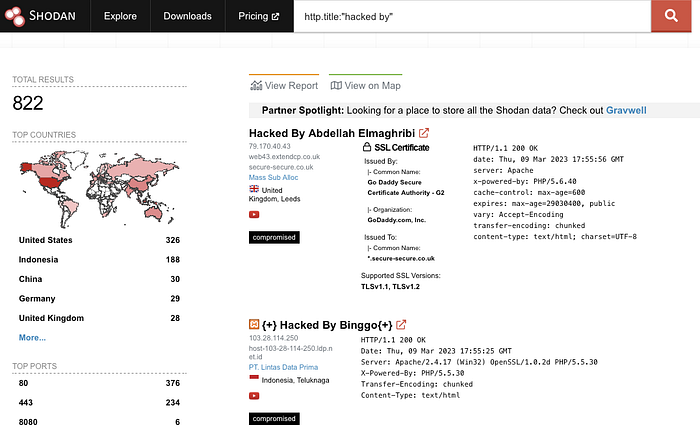
Task: Click the YouTube icon under Indonesia, Teluknaga
Action: [254, 396]
